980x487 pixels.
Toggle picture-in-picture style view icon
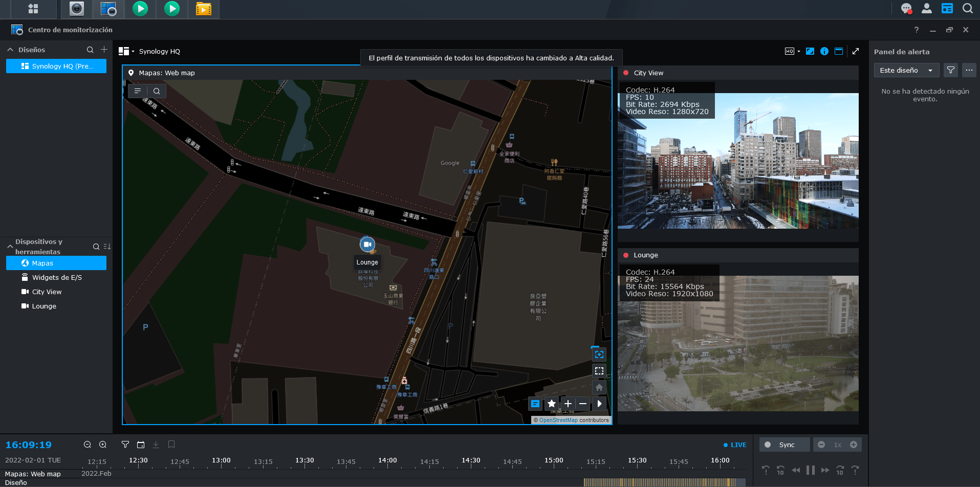pyautogui.click(x=810, y=51)
